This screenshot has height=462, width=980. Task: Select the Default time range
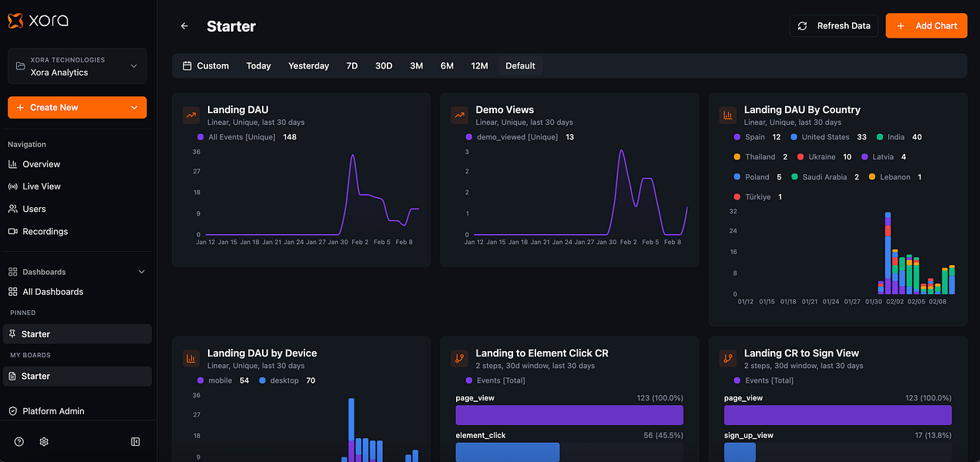(521, 66)
